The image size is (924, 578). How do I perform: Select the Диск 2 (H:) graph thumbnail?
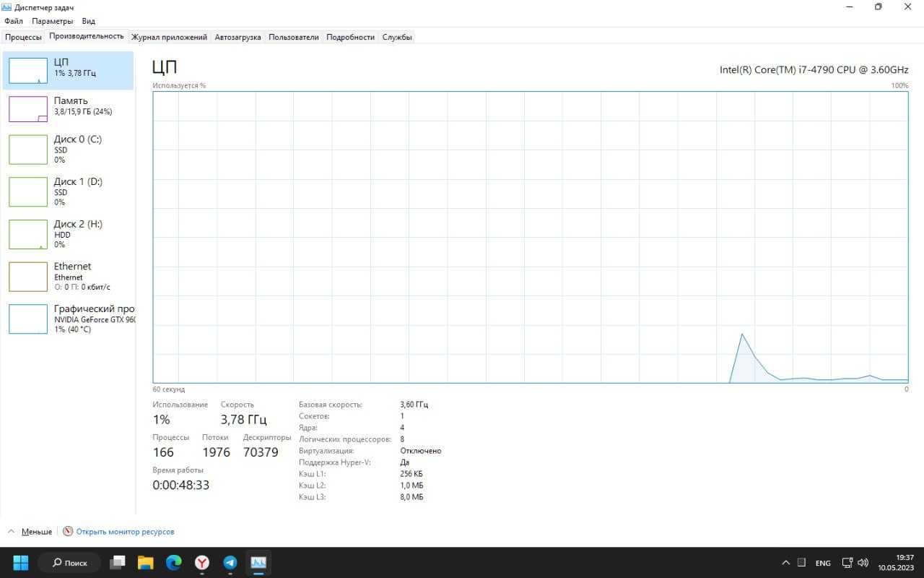click(28, 234)
